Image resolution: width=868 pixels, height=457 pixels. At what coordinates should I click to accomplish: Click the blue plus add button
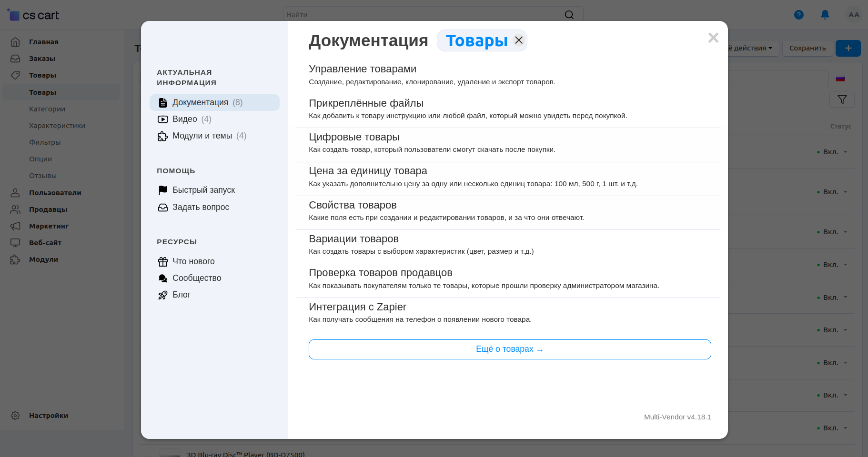coord(848,48)
